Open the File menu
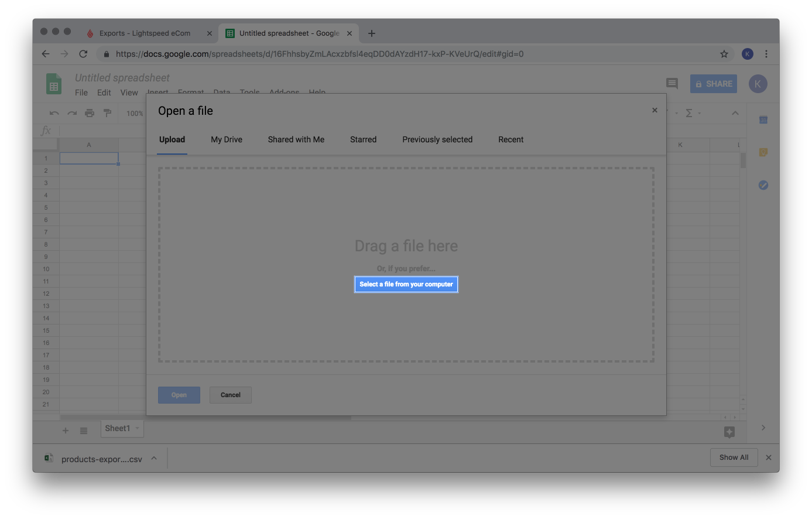Screen dimensions: 812x519 81,93
